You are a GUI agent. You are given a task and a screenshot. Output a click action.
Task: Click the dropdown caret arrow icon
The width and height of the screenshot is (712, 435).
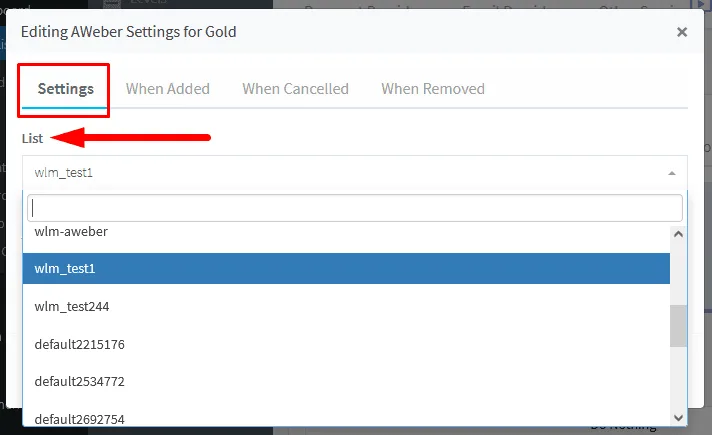click(x=672, y=173)
